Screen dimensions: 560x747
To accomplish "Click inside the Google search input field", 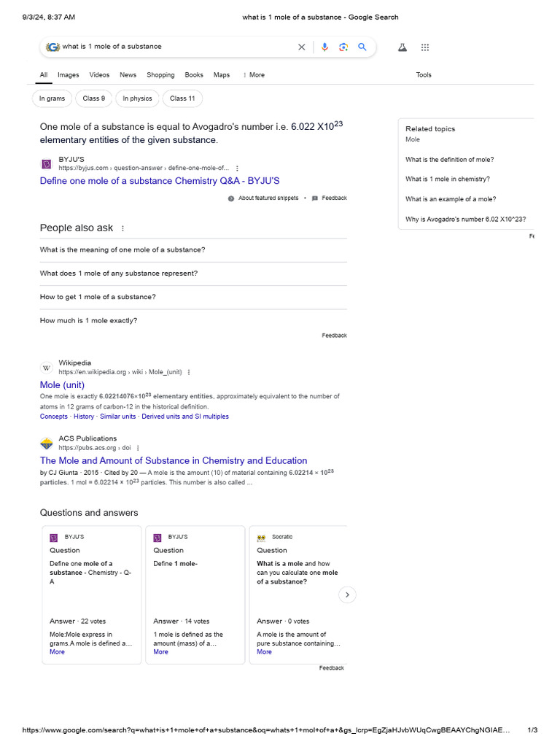I will pyautogui.click(x=175, y=47).
